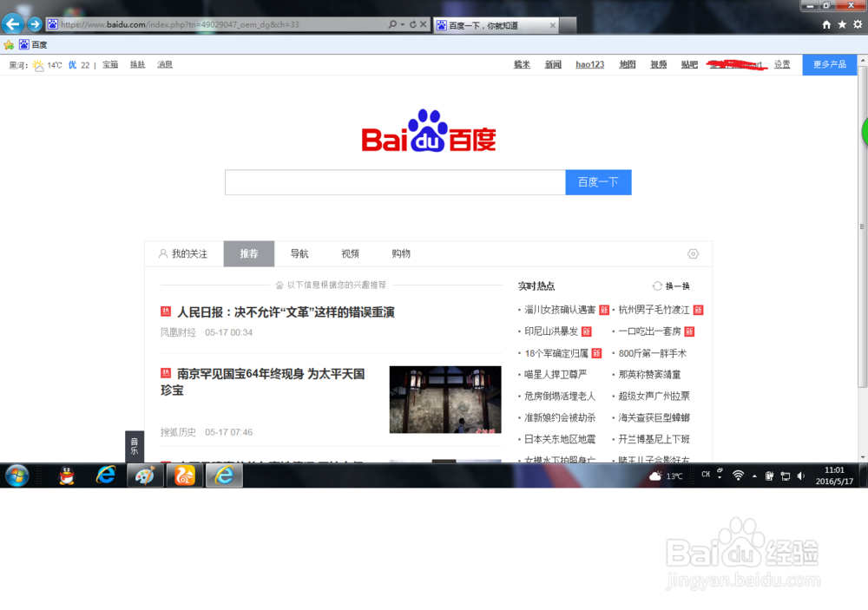Open the hao123 link
Viewport: 868px width, 610px height.
point(589,65)
